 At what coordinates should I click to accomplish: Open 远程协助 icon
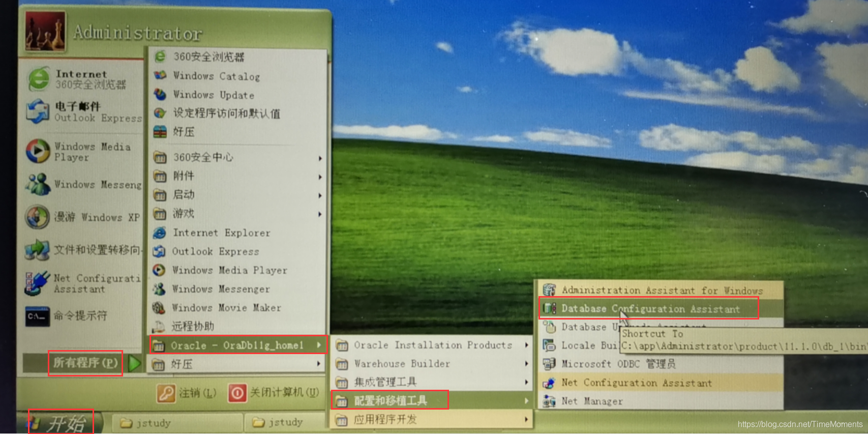[159, 327]
